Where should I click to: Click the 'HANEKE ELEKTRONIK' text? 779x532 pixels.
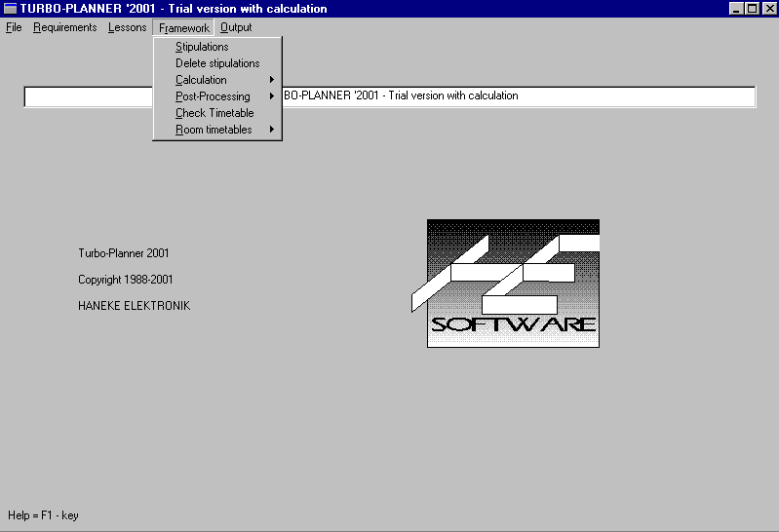tap(135, 306)
